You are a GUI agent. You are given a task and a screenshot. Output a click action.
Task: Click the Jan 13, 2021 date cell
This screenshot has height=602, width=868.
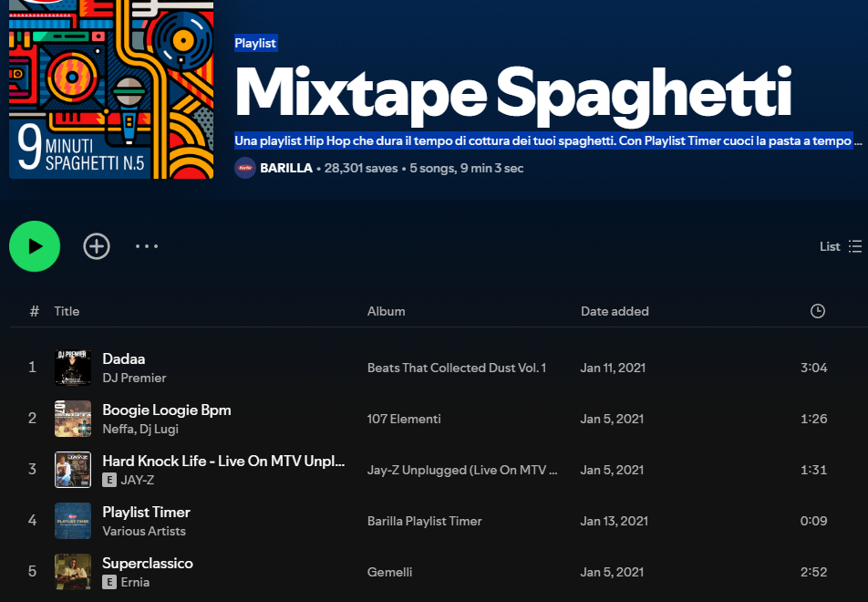click(x=614, y=521)
